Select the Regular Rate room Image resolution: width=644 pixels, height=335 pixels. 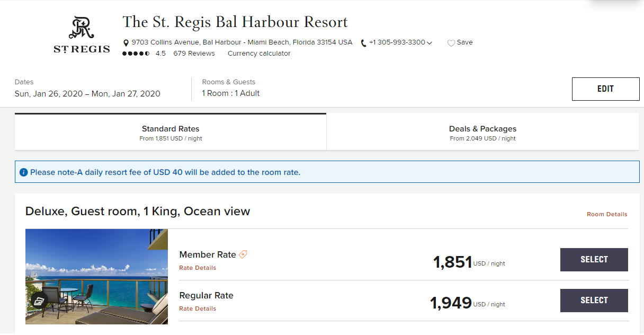[x=594, y=301]
